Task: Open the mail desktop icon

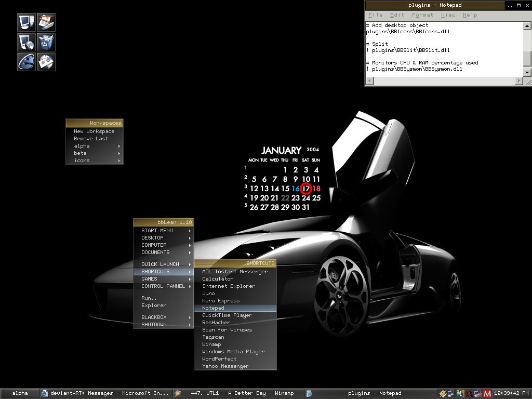Action: (46, 62)
